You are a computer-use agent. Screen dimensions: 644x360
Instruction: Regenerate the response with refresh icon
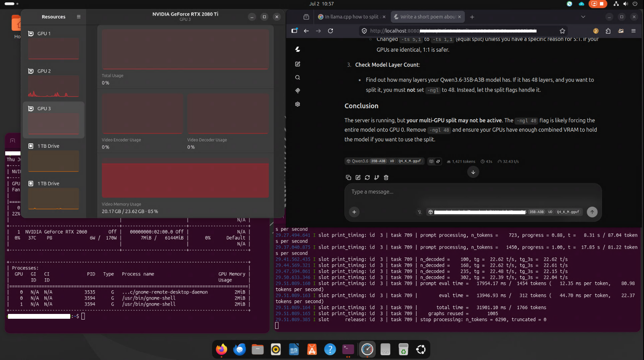pyautogui.click(x=367, y=177)
